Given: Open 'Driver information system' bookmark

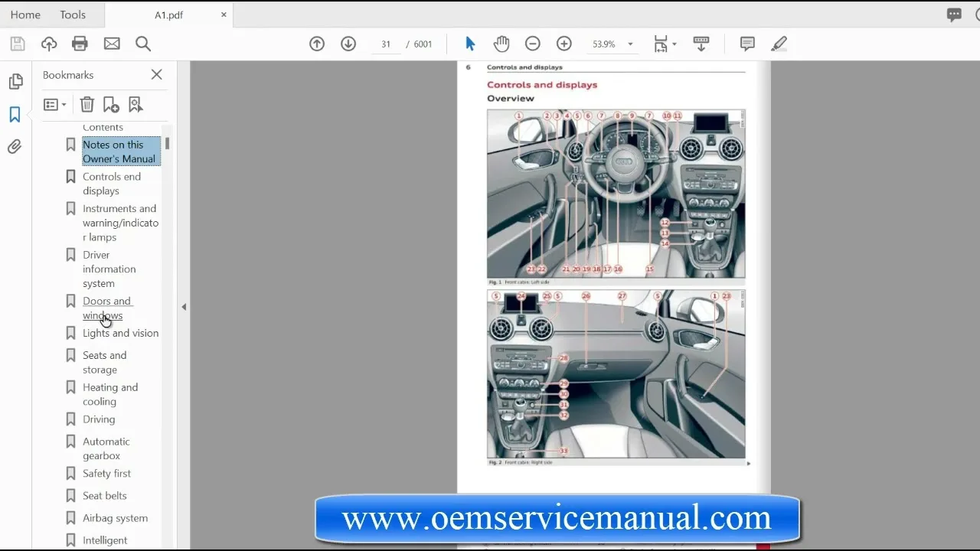Looking at the screenshot, I should pyautogui.click(x=109, y=269).
